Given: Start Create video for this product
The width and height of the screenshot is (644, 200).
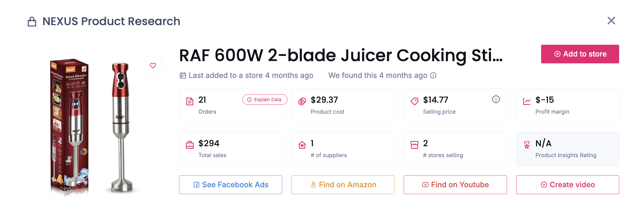Looking at the screenshot, I should (x=568, y=185).
